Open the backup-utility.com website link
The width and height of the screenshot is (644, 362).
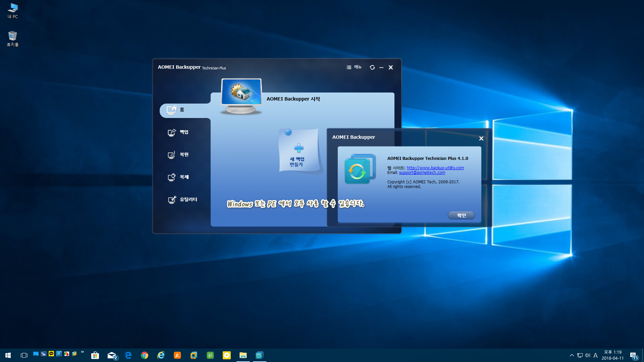coord(435,168)
